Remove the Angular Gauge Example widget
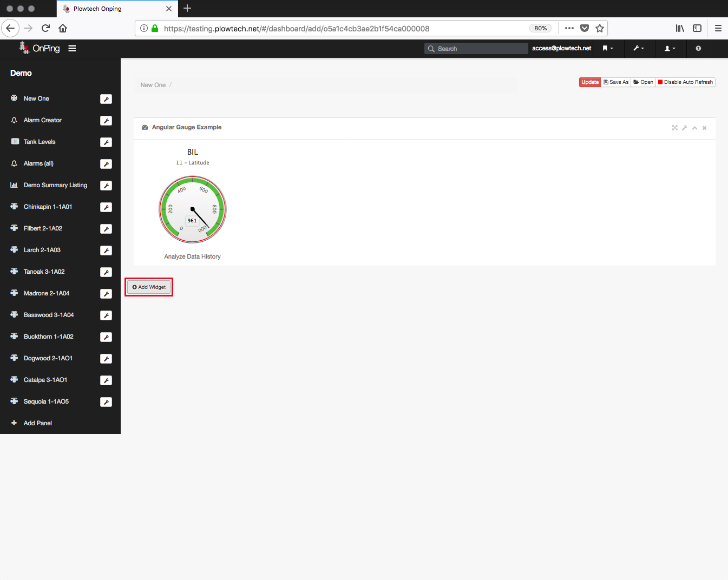The width and height of the screenshot is (728, 580). click(705, 128)
